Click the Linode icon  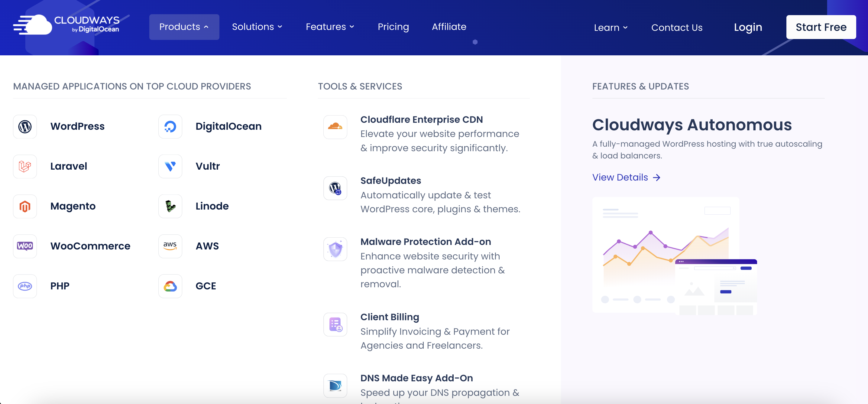click(170, 206)
